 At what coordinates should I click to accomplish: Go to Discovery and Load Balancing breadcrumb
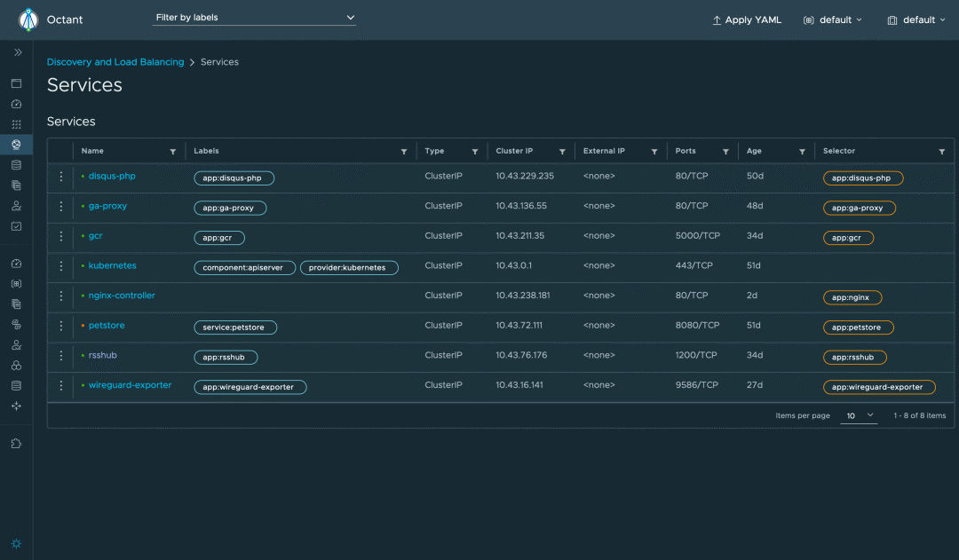click(115, 62)
